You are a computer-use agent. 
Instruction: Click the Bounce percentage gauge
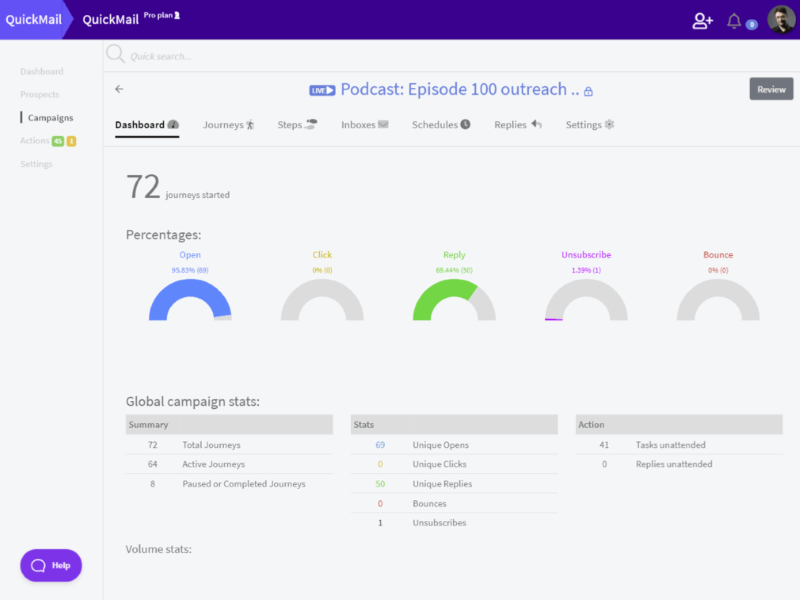pyautogui.click(x=718, y=300)
